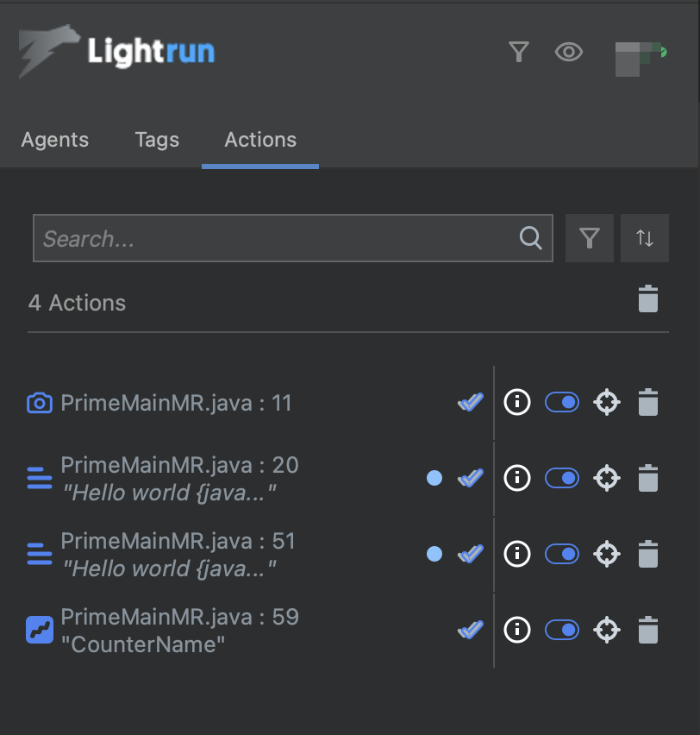Switch off the CounterName action toggle
Screen dimensions: 700x735
tap(562, 631)
